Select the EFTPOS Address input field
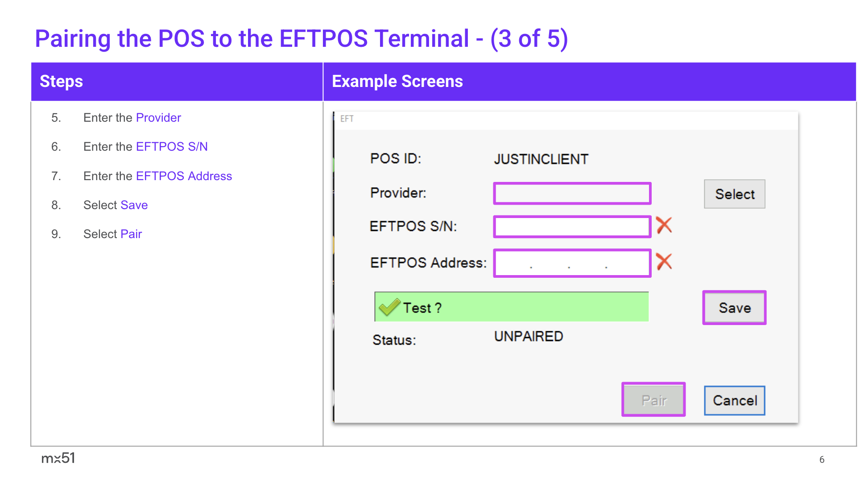Viewport: 868px width, 486px height. (572, 263)
